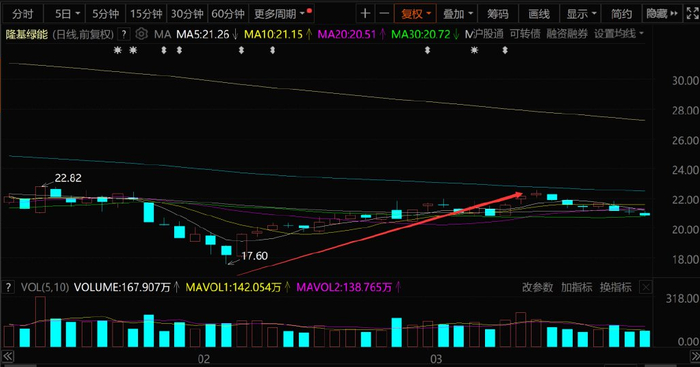Click the small M icon before 沪股通

(468, 34)
